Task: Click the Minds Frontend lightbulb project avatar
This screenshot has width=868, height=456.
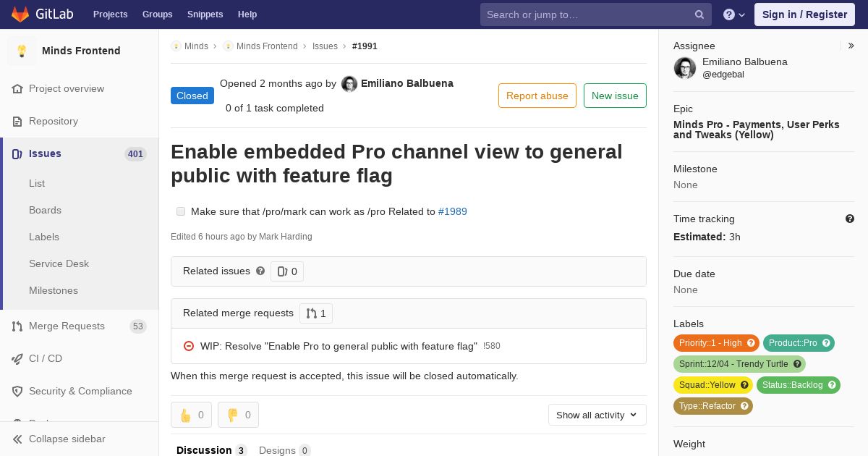Action: click(22, 51)
